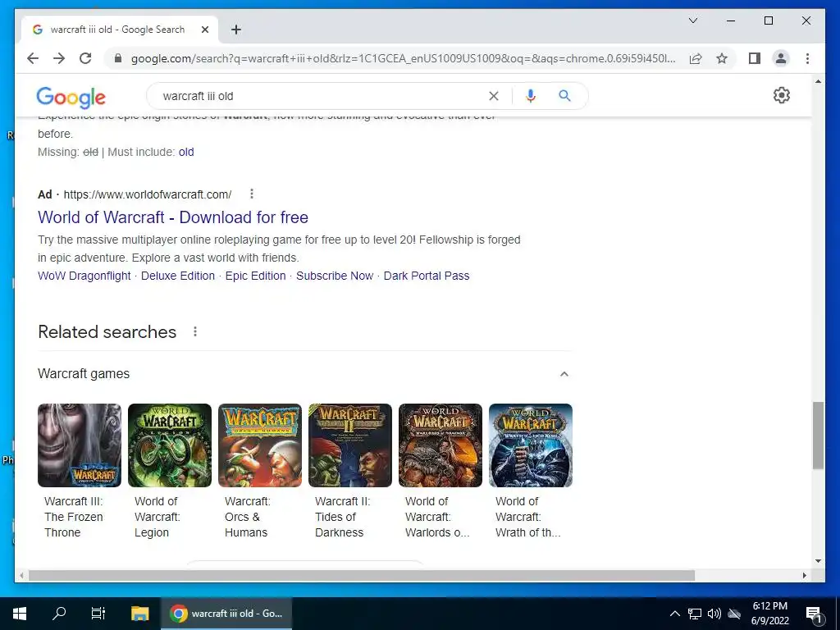Open Google quick settings gear

click(x=782, y=95)
